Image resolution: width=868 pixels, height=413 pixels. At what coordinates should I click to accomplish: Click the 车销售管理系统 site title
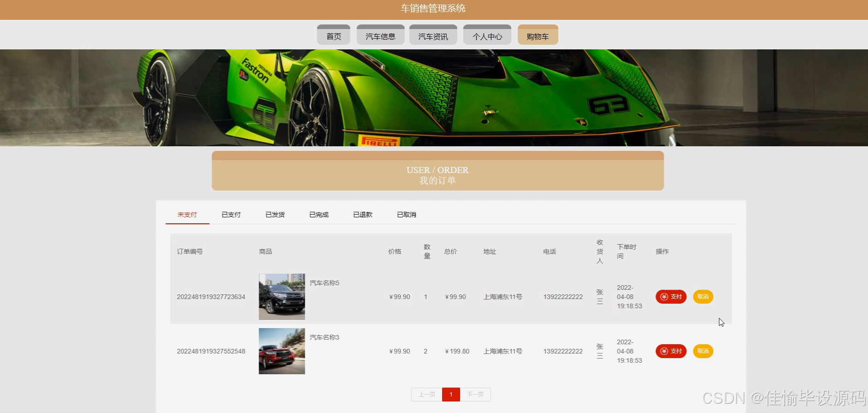pos(433,8)
